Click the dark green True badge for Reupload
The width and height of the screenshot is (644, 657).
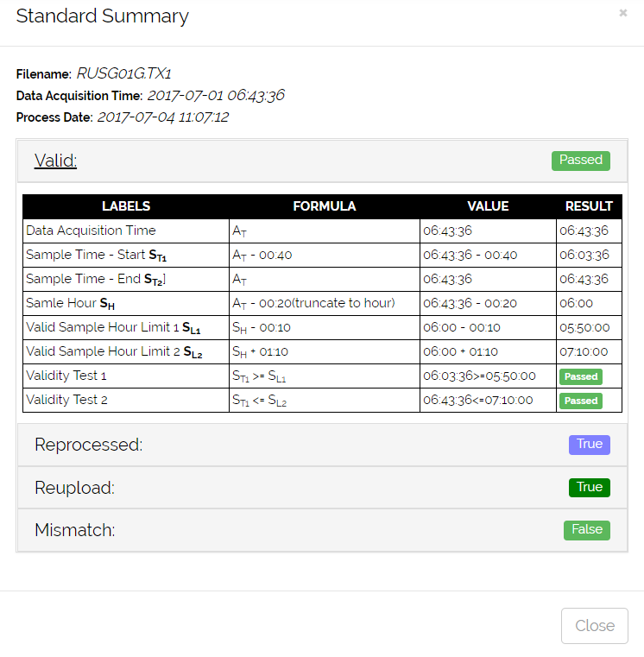click(x=589, y=487)
